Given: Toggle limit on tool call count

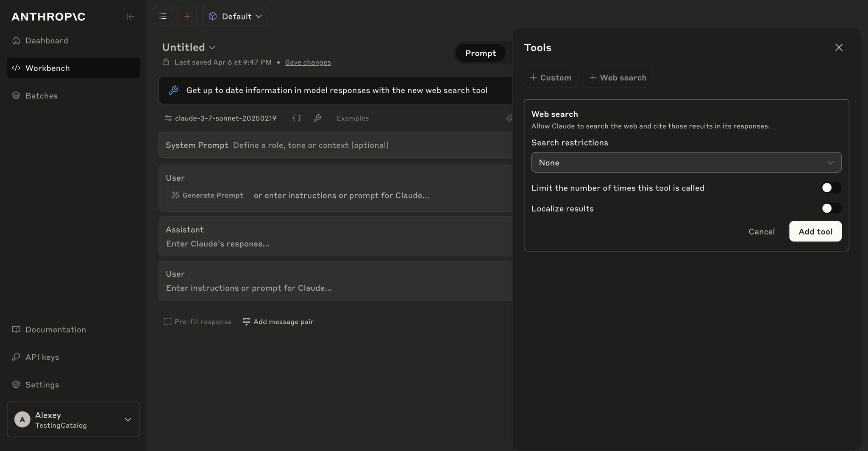Looking at the screenshot, I should pos(831,188).
